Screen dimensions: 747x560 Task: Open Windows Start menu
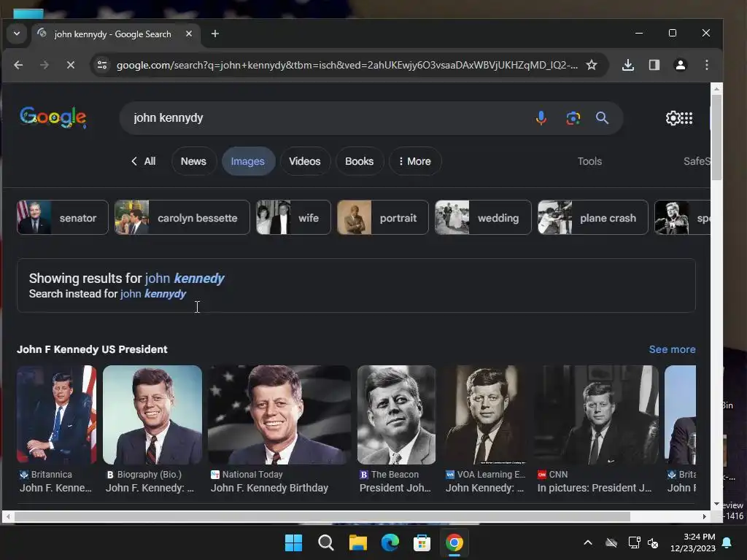(293, 542)
